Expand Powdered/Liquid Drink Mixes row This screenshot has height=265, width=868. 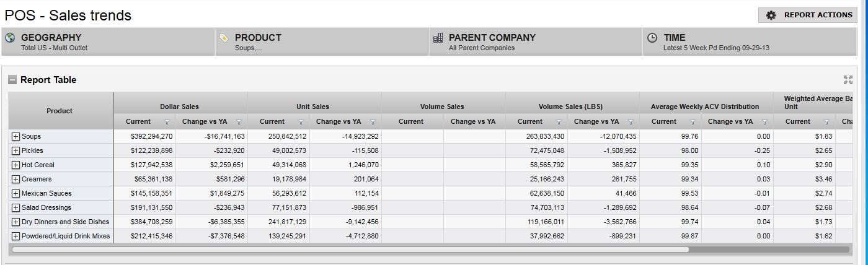click(15, 236)
